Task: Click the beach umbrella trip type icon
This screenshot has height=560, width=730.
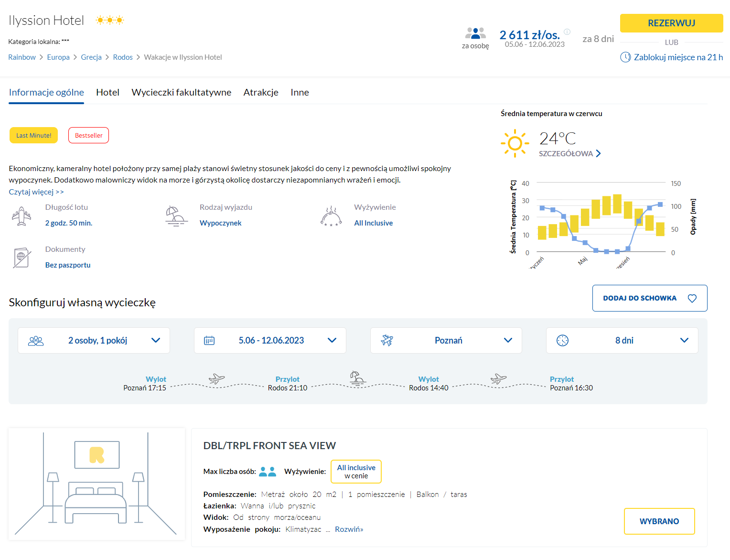Action: coord(175,216)
